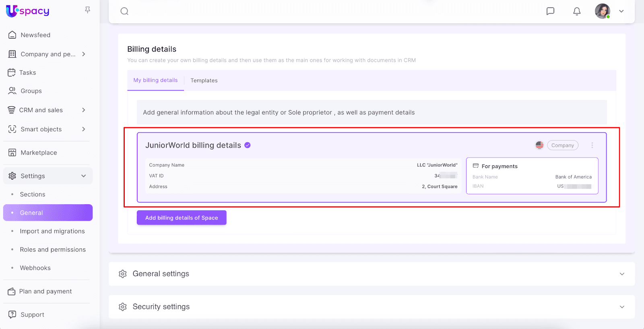Click Add billing details of Space button
644x329 pixels.
(182, 218)
